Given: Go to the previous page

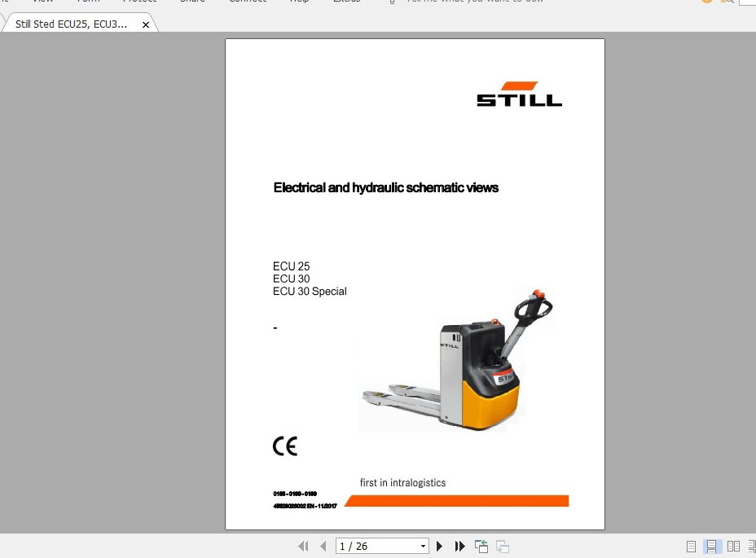Looking at the screenshot, I should coord(323,546).
